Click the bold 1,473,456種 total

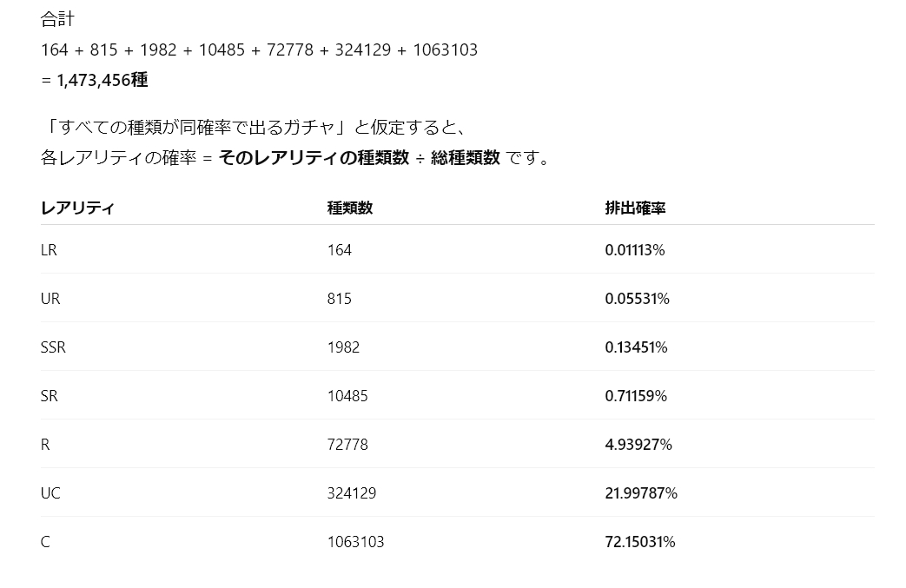tap(103, 81)
